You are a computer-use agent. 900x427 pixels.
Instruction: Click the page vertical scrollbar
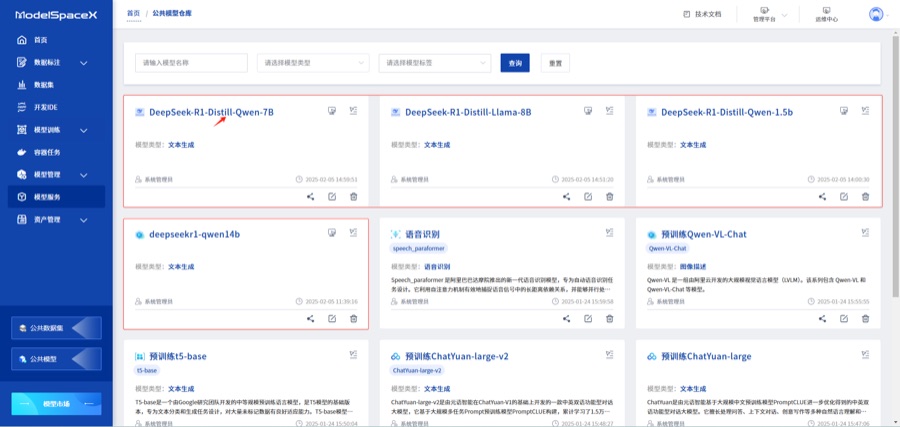coord(895,164)
